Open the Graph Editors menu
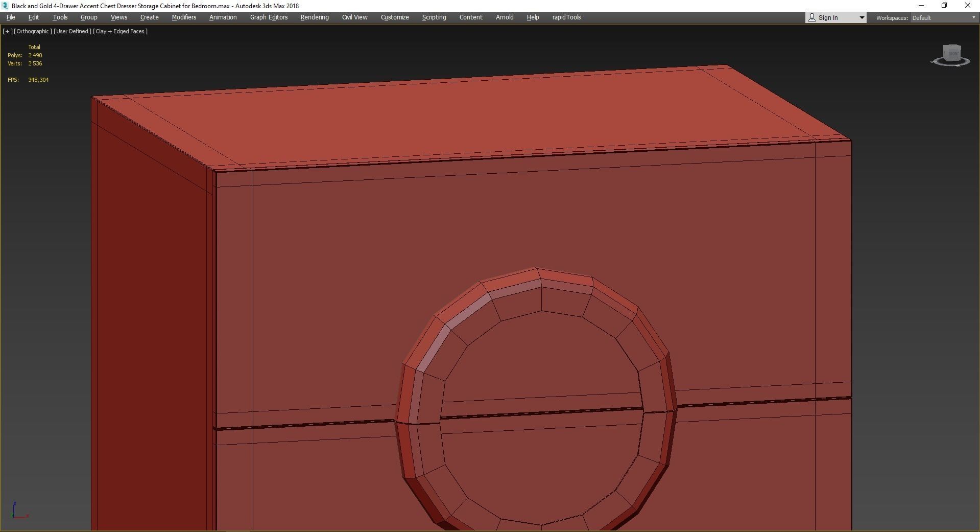 click(x=269, y=17)
